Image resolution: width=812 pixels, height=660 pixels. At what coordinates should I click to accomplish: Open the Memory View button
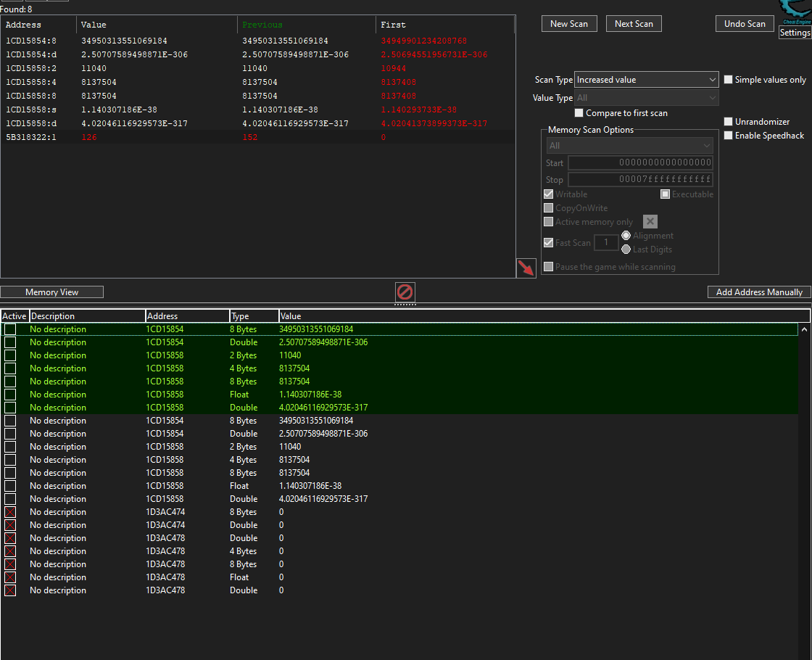tap(51, 292)
